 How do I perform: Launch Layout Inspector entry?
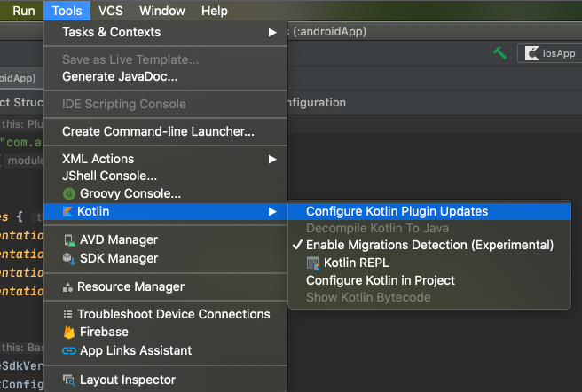click(166, 380)
